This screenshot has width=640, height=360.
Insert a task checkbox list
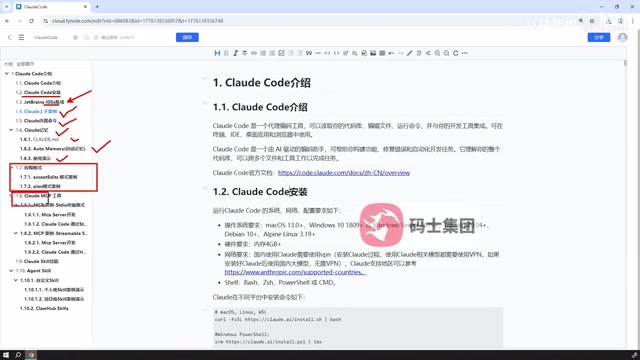pyautogui.click(x=281, y=53)
